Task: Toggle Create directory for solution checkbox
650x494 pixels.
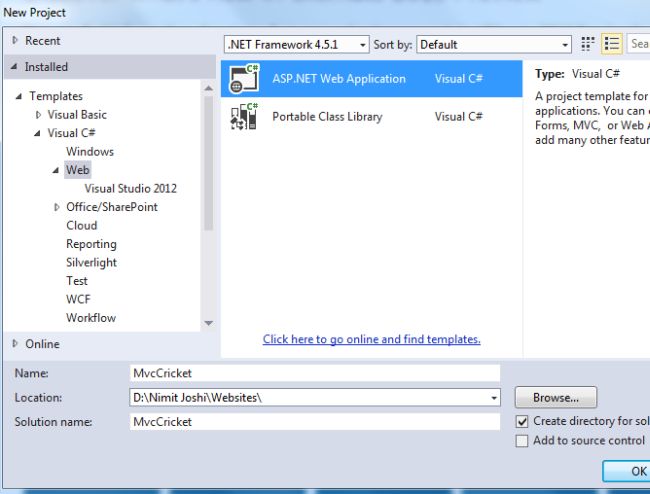Action: click(x=522, y=421)
